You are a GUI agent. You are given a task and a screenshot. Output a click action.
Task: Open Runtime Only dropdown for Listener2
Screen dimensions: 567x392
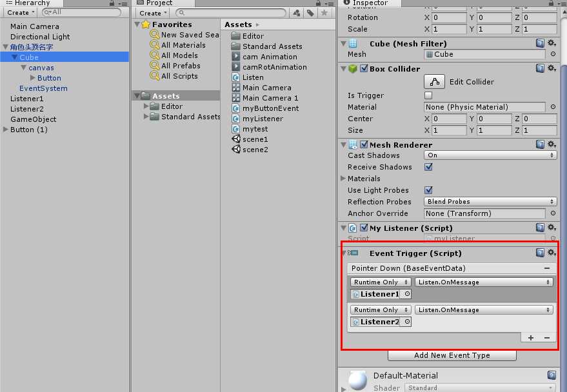click(381, 309)
